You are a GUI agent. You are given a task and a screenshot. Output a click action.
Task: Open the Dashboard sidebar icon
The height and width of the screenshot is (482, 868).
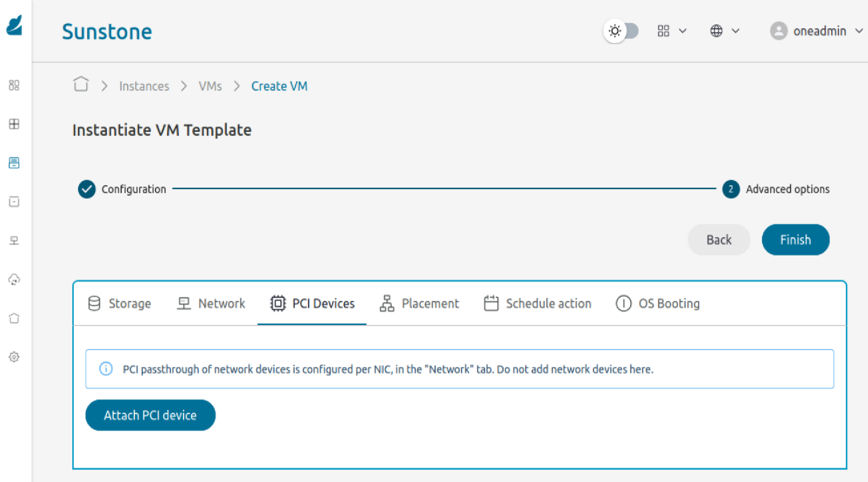14,85
